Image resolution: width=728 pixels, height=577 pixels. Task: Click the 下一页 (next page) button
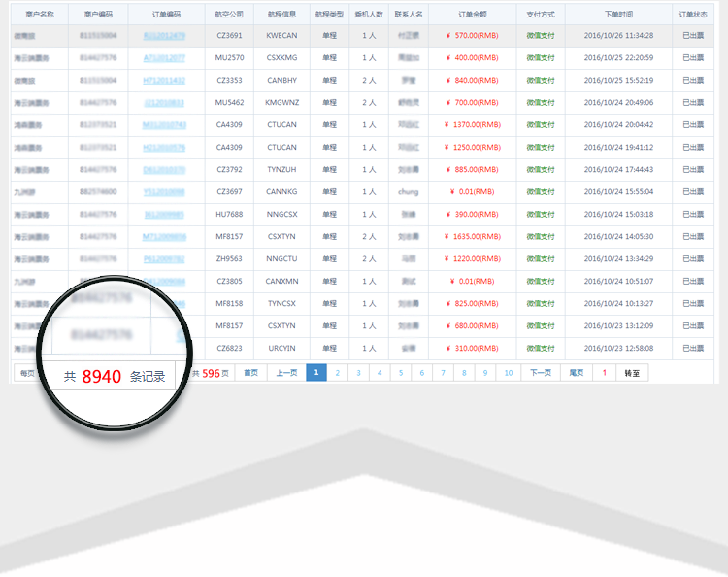click(x=541, y=373)
